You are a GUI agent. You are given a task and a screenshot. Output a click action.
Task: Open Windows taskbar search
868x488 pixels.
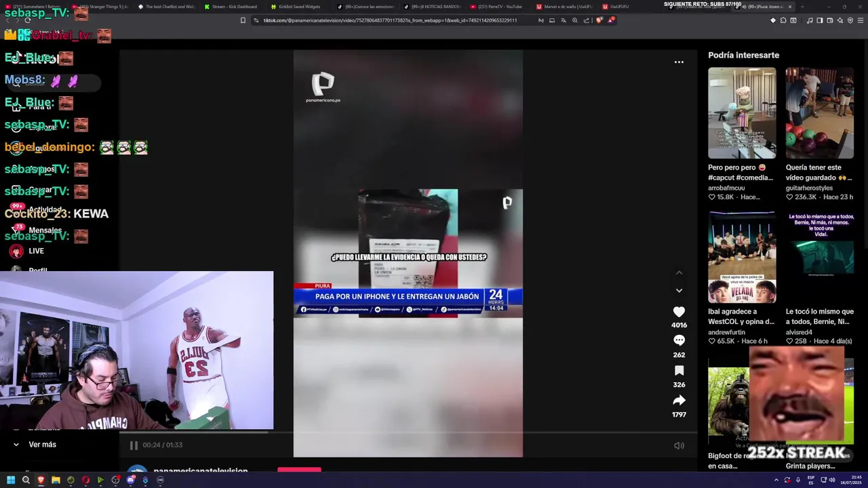(x=26, y=480)
